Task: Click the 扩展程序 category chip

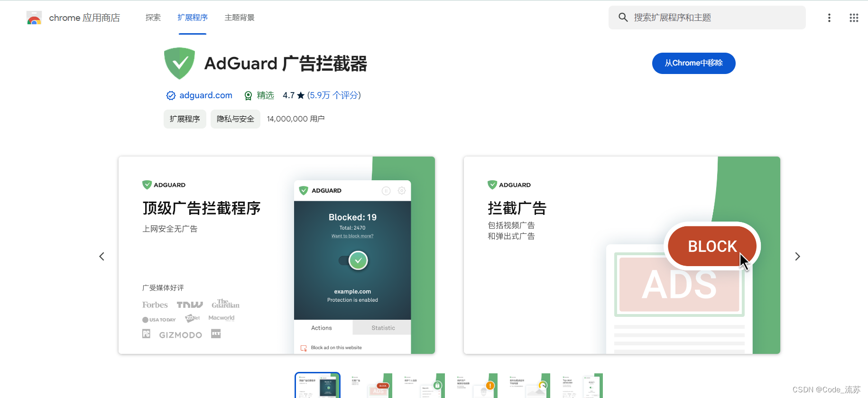Action: [x=185, y=119]
